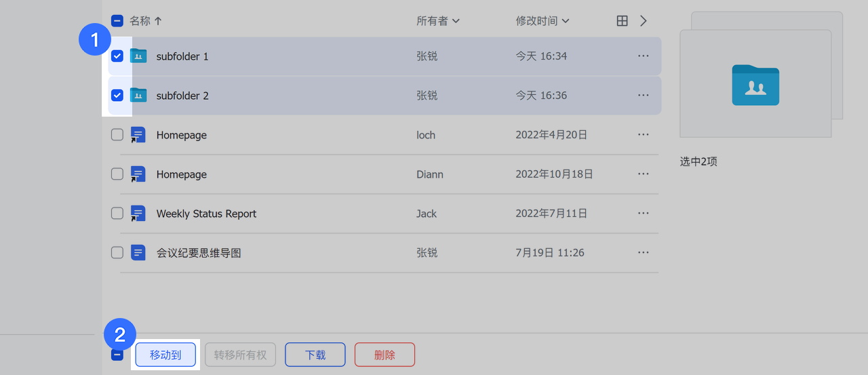Toggle the select-all checkbox in the header
This screenshot has height=375, width=868.
pyautogui.click(x=117, y=21)
